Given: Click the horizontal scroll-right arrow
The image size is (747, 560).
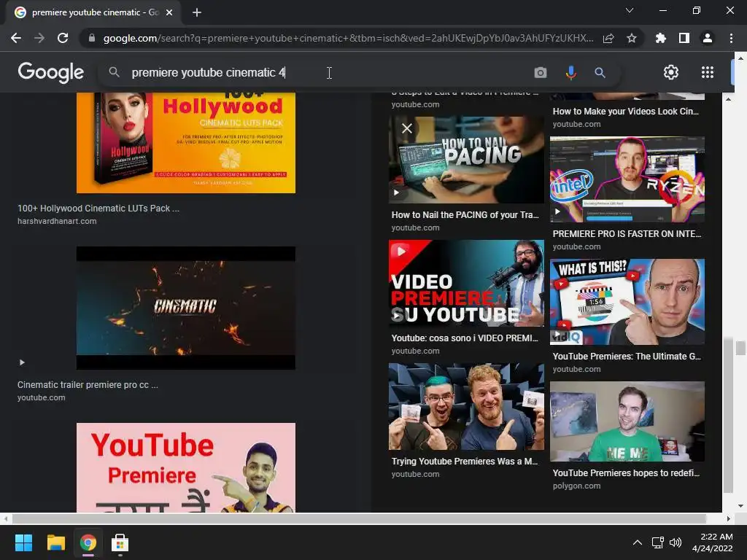Looking at the screenshot, I should click(x=728, y=518).
